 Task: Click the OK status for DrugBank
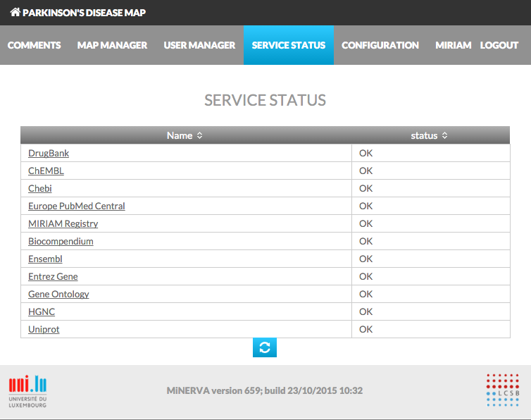click(366, 153)
